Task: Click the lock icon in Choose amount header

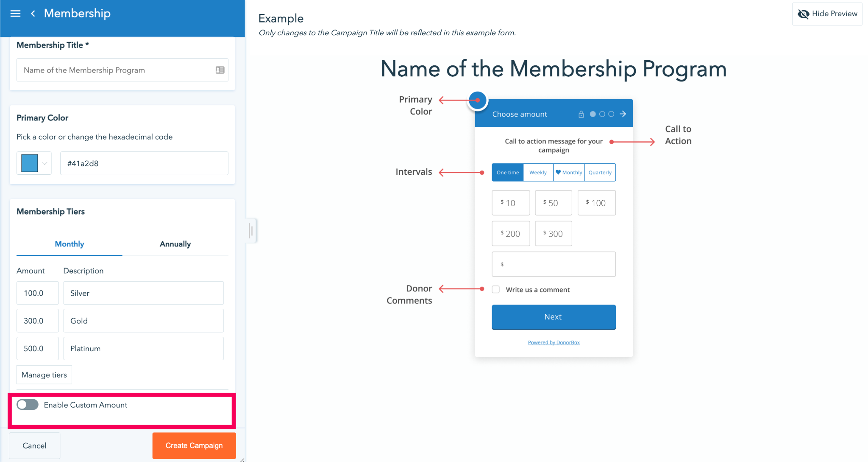Action: tap(581, 114)
